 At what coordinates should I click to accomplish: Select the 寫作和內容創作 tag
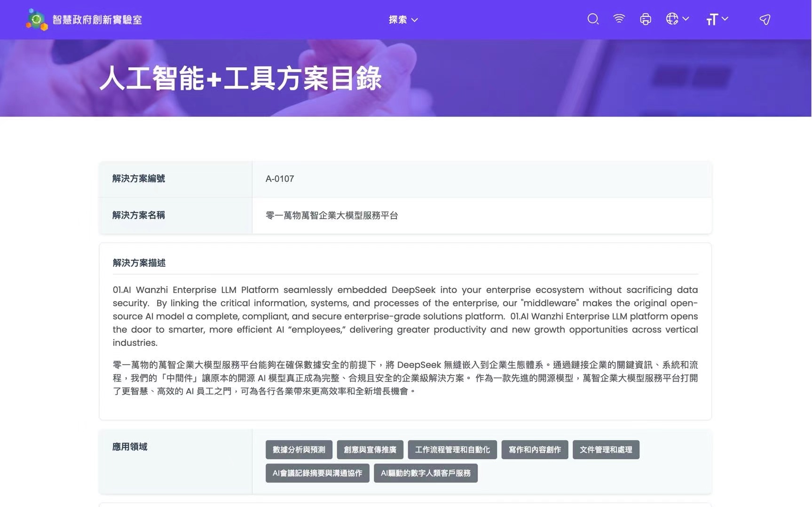tap(535, 450)
